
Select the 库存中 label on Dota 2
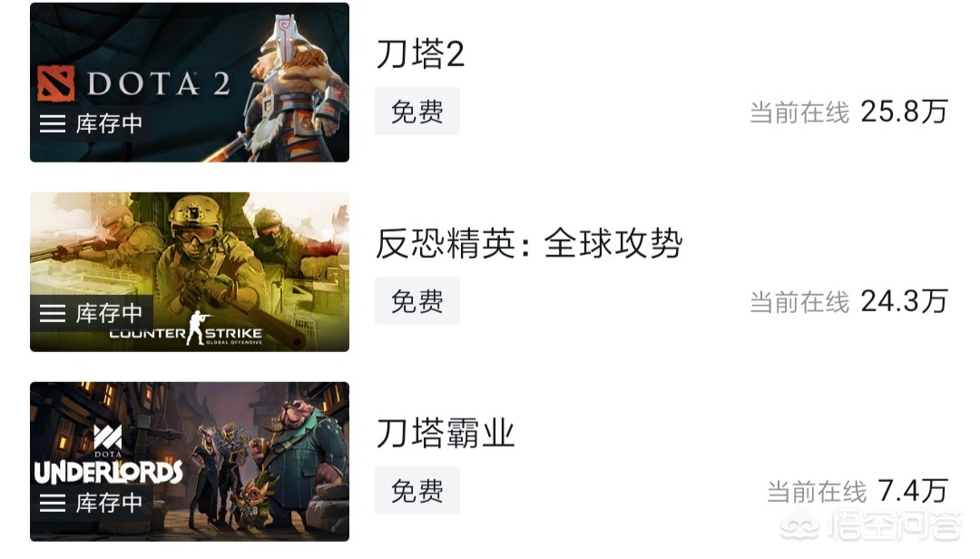[110, 123]
